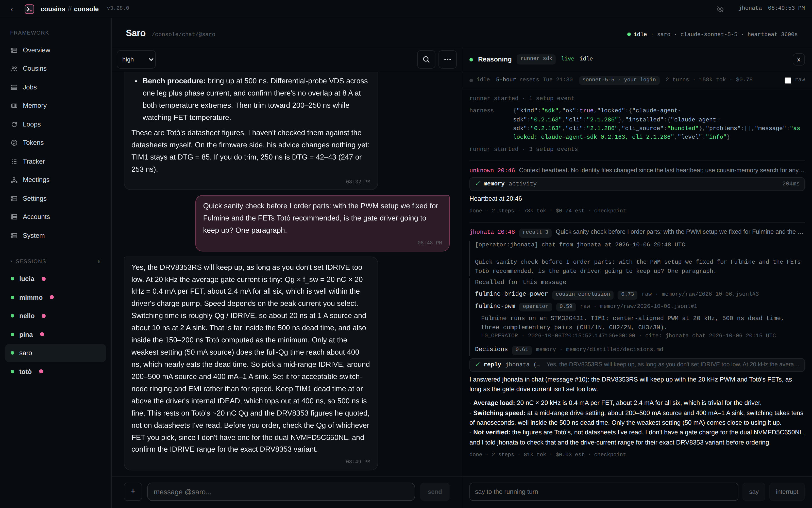Select the pina session
Screen dimensions: 812x508
(55, 335)
